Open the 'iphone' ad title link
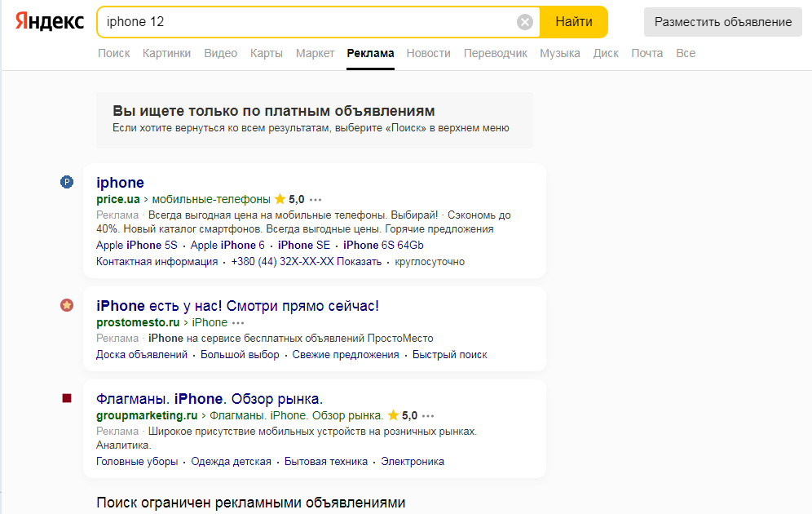Screen dimensions: 812x514 (120, 183)
